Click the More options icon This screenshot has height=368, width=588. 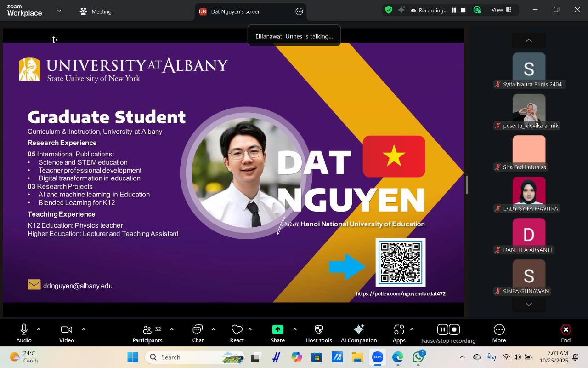(499, 329)
